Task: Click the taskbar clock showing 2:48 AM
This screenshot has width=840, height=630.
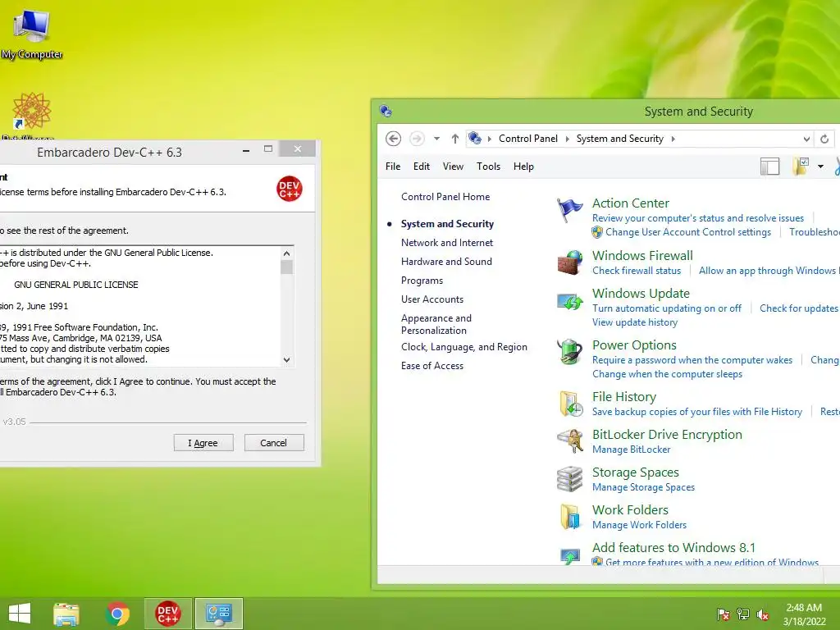Action: [804, 614]
